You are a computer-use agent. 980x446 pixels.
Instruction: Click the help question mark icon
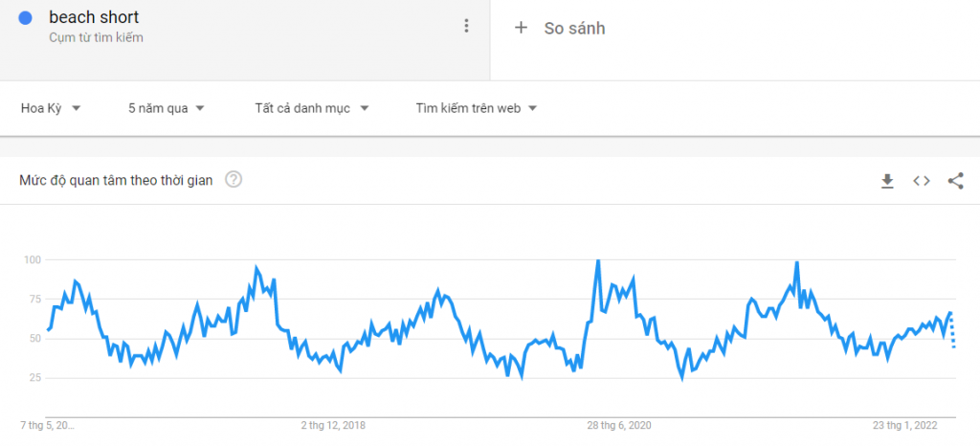pos(233,179)
